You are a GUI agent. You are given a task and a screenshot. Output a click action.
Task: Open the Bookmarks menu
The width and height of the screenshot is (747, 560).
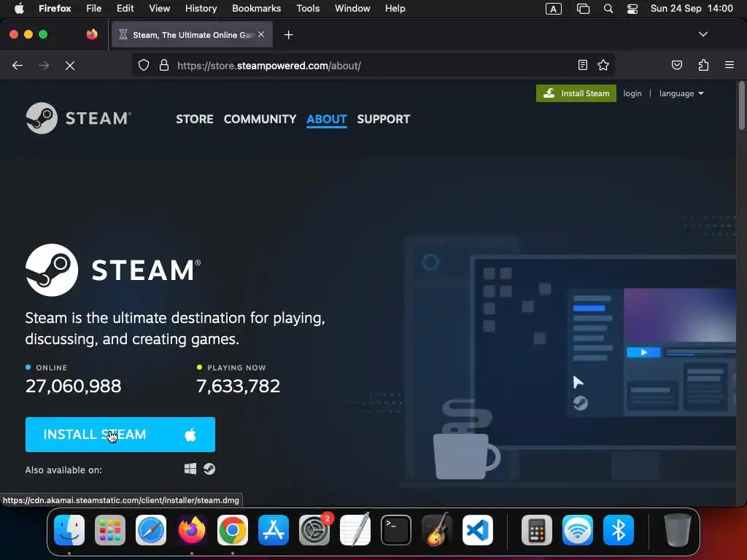coord(256,9)
